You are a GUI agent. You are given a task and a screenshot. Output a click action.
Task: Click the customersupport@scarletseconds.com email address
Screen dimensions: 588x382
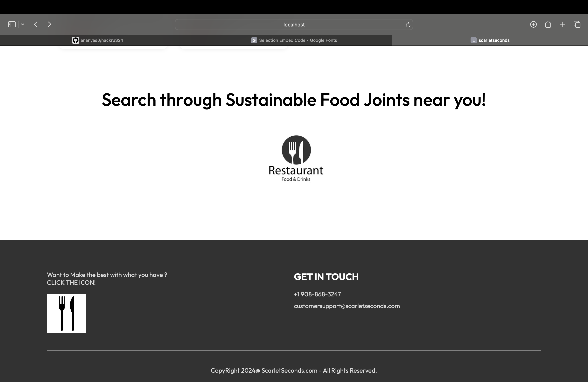pyautogui.click(x=347, y=306)
